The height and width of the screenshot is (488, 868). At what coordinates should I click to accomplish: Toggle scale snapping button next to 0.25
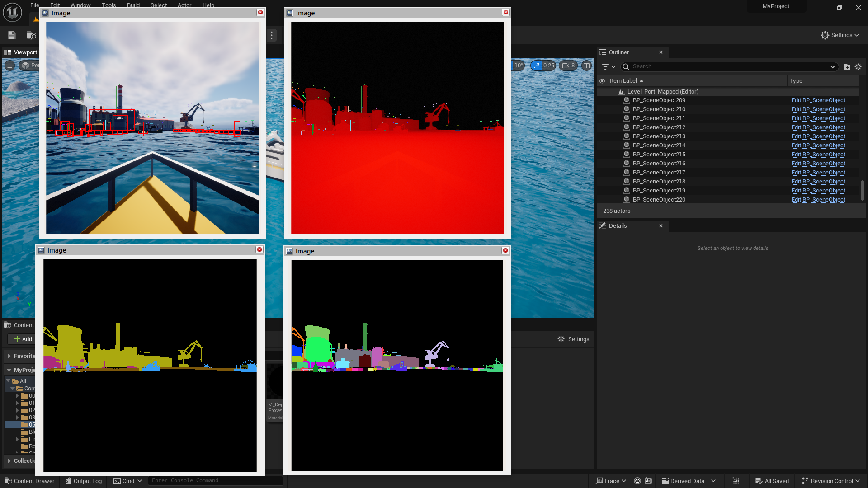click(536, 66)
